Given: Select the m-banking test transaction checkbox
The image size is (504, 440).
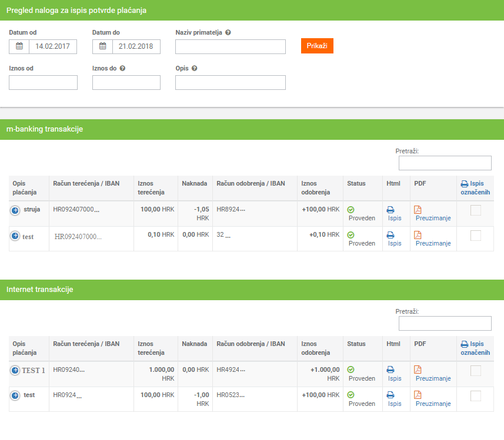Looking at the screenshot, I should click(x=476, y=236).
